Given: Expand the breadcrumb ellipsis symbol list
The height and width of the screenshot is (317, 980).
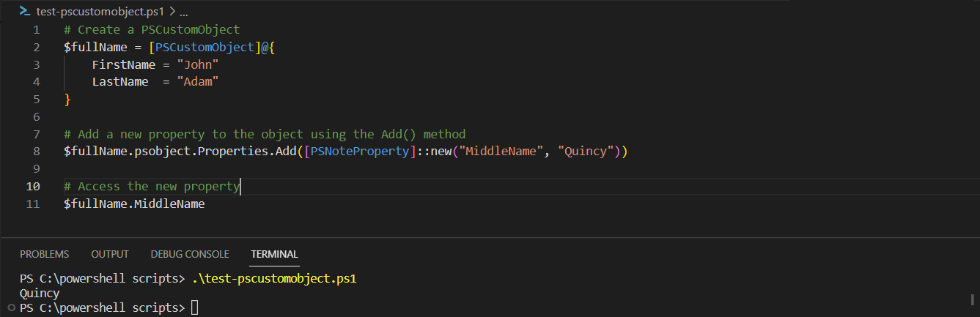Looking at the screenshot, I should coord(183,12).
